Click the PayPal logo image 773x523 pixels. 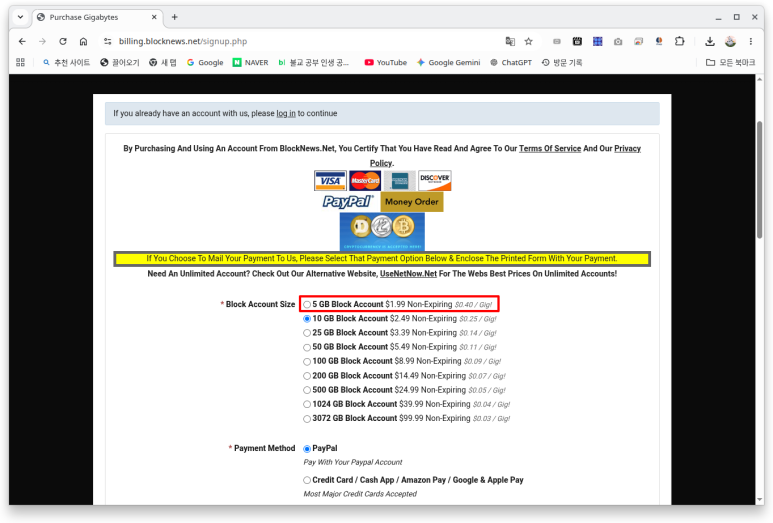[348, 202]
